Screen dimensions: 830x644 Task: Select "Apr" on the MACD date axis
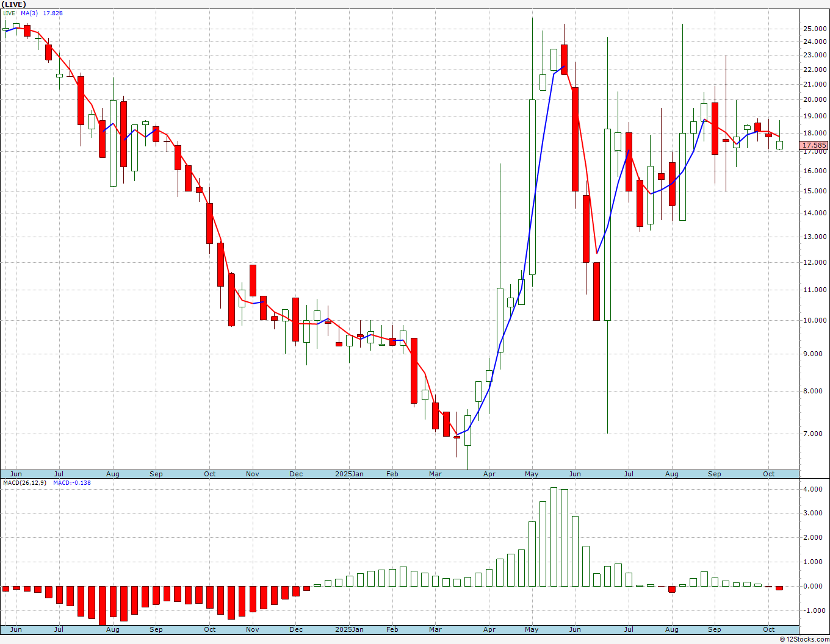(x=489, y=629)
